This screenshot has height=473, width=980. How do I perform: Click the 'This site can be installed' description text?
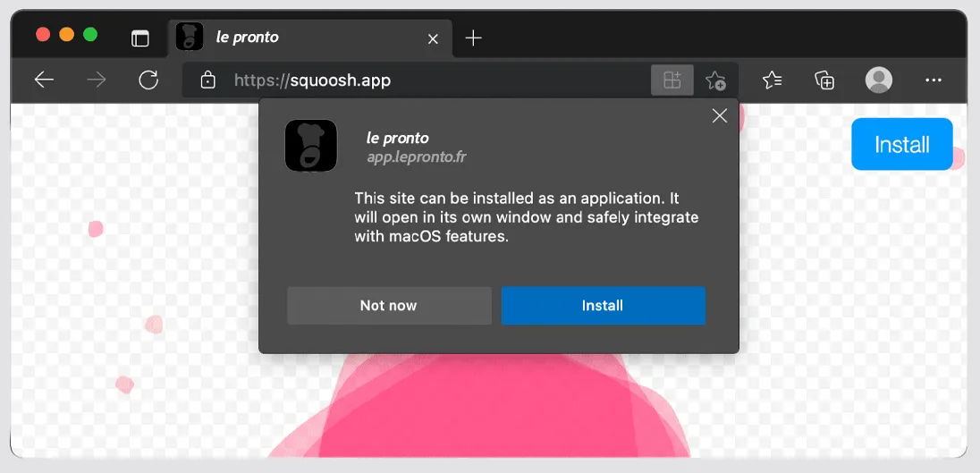coord(527,217)
